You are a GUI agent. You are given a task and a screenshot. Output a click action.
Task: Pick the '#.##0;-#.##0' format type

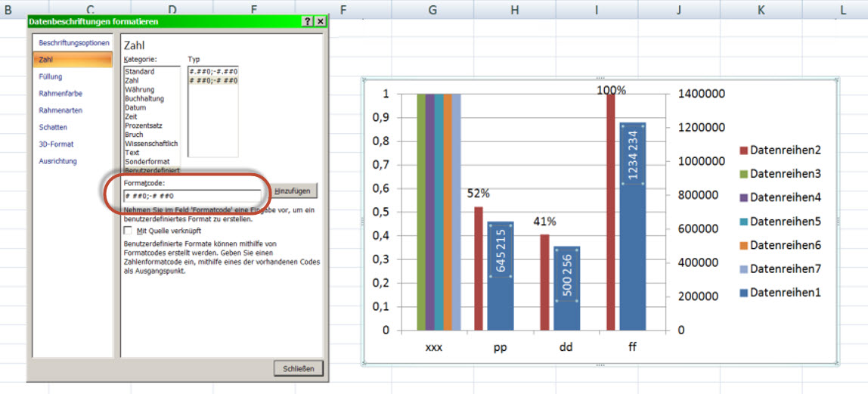coord(213,71)
